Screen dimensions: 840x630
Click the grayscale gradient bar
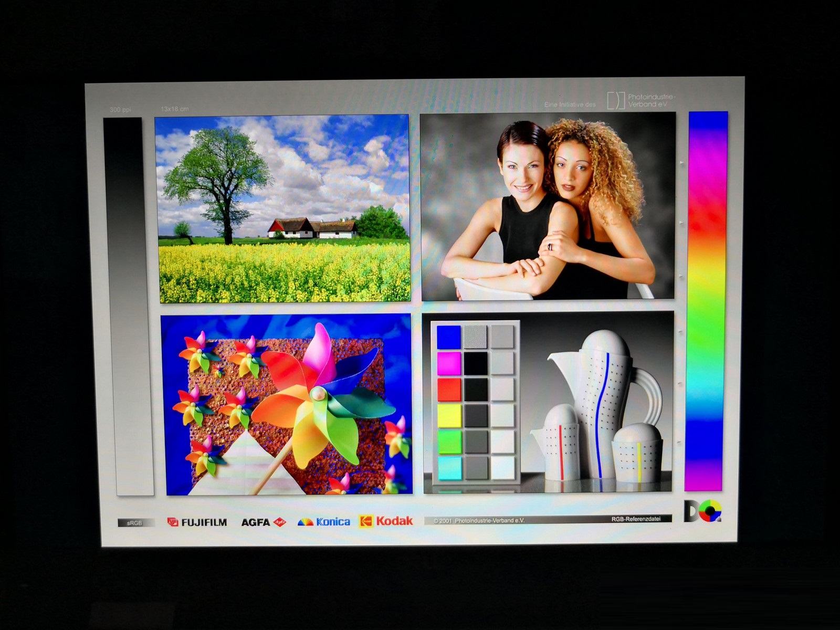(129, 306)
